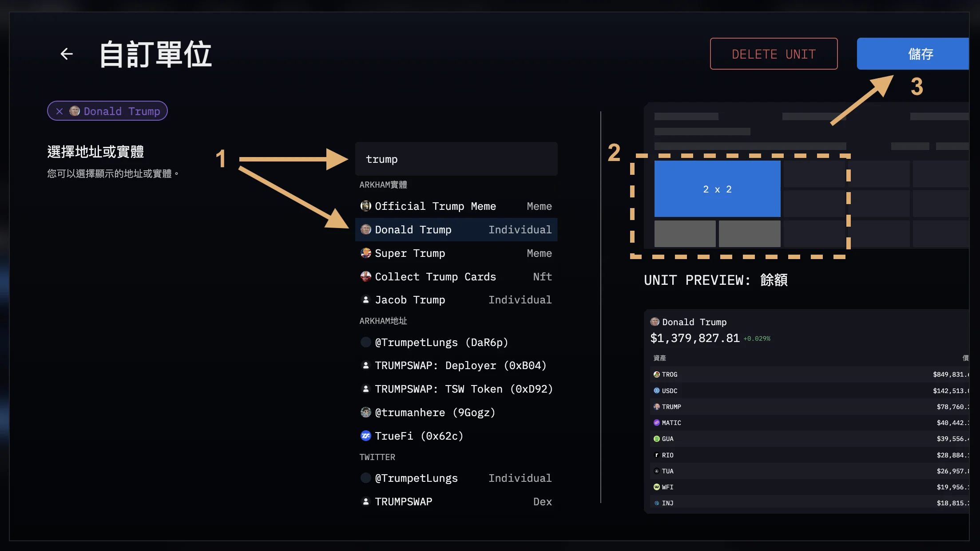Select TrueFi (0x62c) address

click(456, 436)
